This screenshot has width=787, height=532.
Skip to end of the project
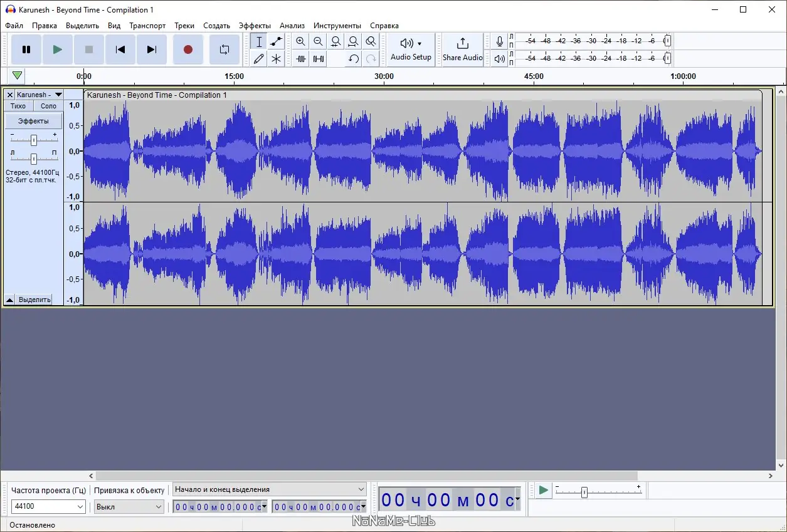pyautogui.click(x=152, y=50)
